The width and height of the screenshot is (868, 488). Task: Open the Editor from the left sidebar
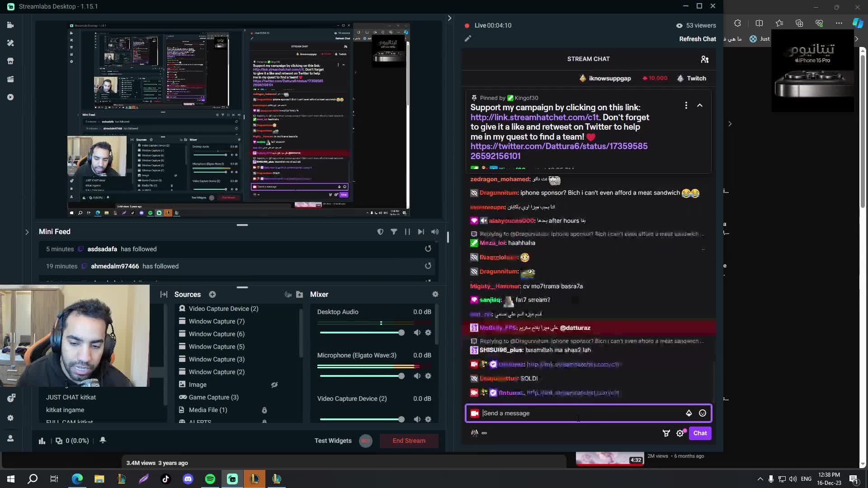point(10,25)
